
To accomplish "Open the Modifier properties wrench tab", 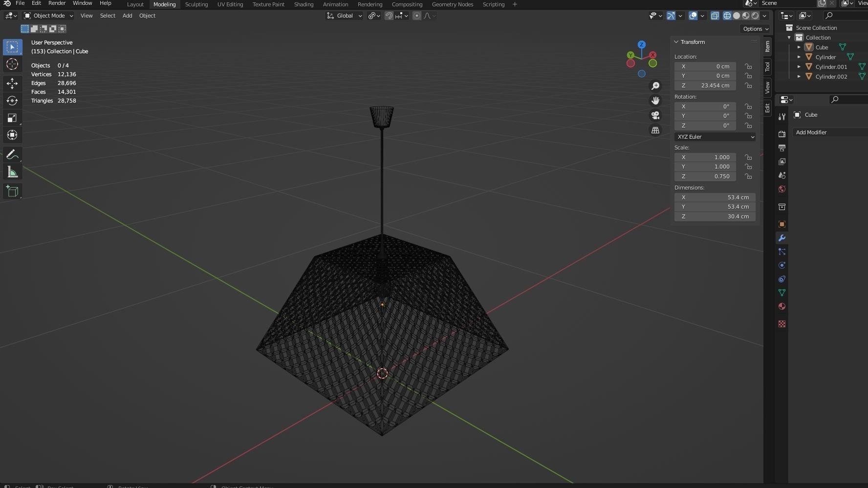I will pos(782,238).
